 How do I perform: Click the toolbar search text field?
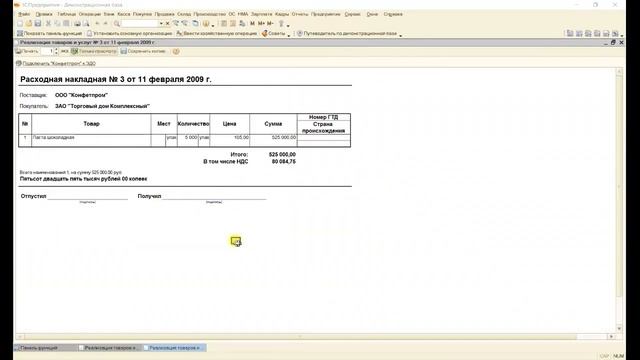pyautogui.click(x=140, y=24)
